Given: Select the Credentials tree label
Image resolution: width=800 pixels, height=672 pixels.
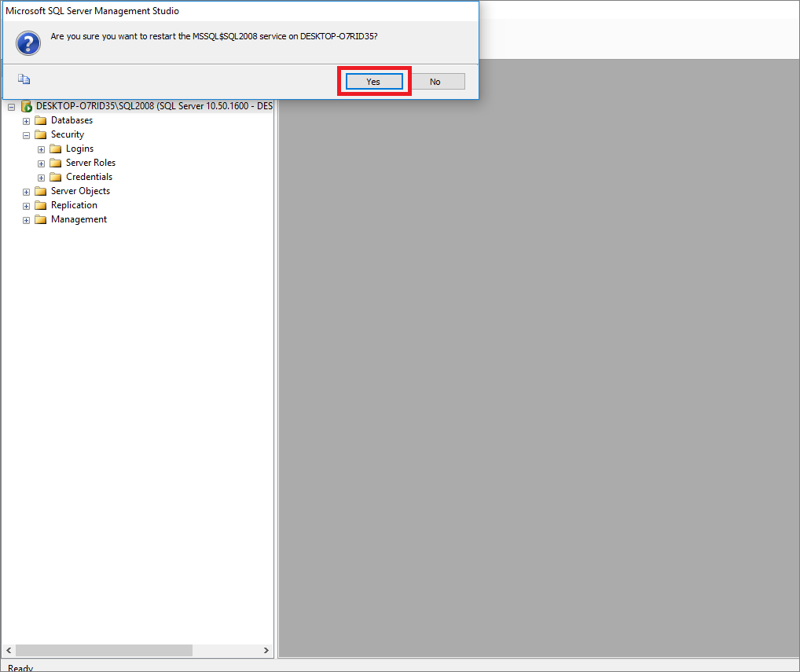Looking at the screenshot, I should 90,177.
